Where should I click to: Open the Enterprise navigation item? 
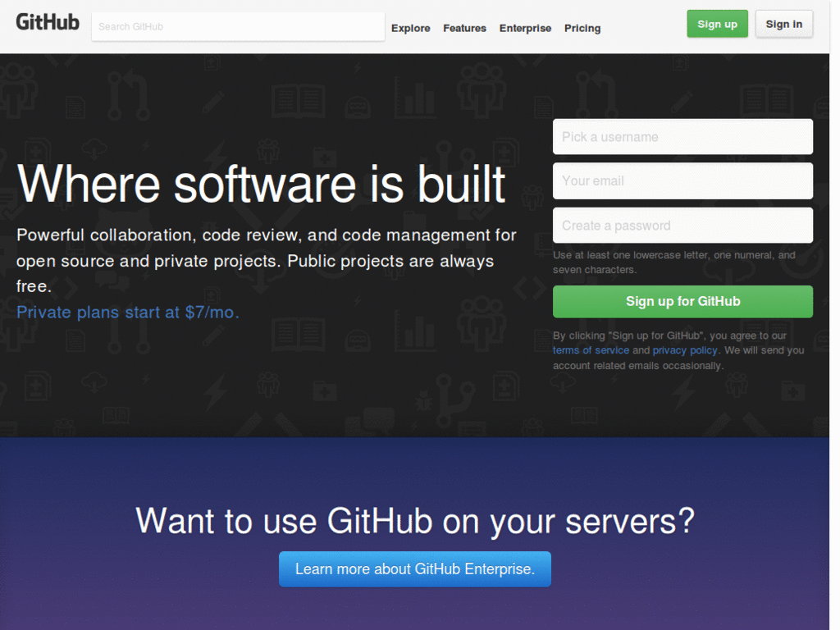click(x=525, y=28)
